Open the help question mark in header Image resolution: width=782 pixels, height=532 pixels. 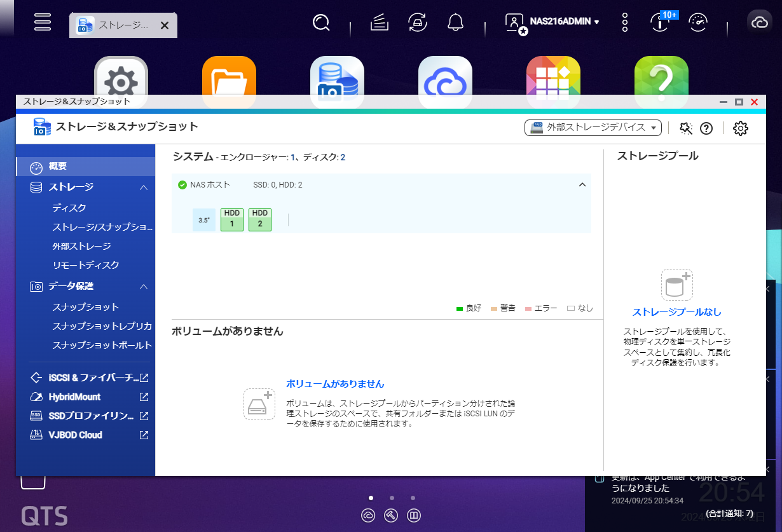tap(706, 128)
